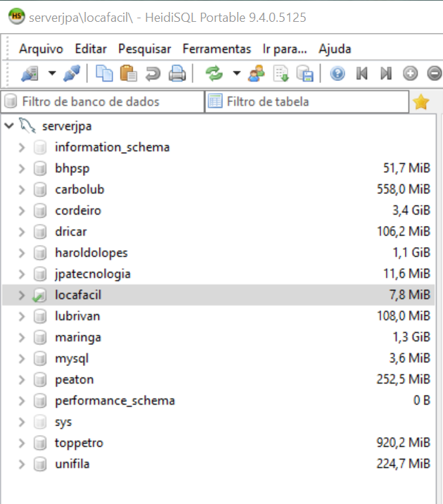Click the Filtro de tabela field
The height and width of the screenshot is (504, 443).
(x=307, y=101)
